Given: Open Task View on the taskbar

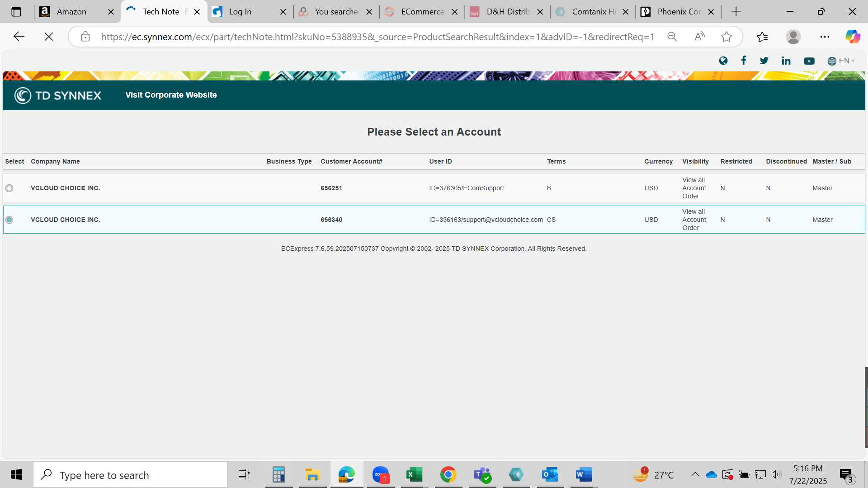Looking at the screenshot, I should click(x=244, y=474).
